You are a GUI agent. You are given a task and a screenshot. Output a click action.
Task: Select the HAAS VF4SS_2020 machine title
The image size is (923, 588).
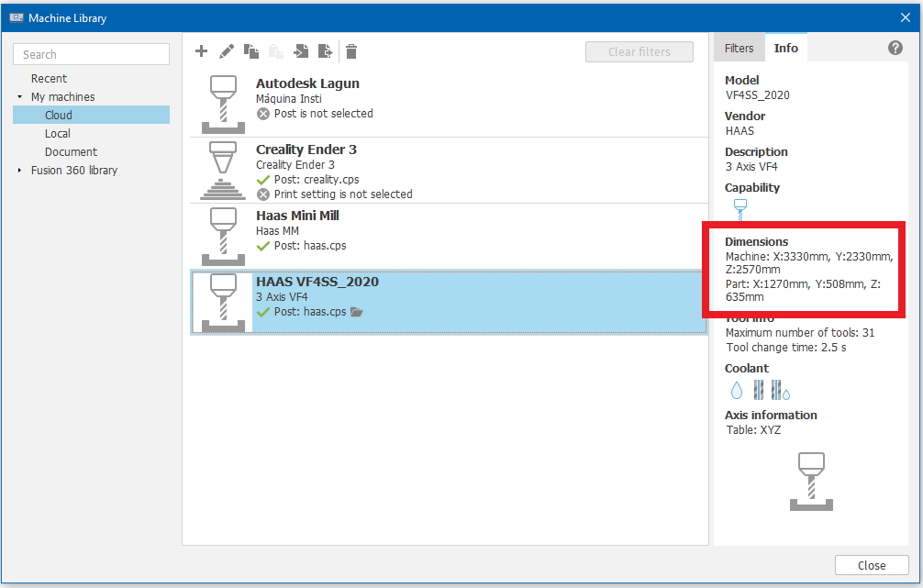coord(317,282)
